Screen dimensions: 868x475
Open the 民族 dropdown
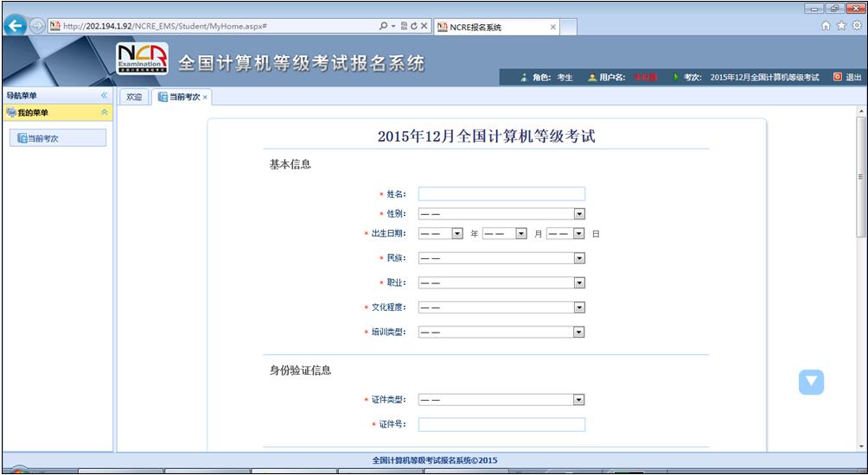(501, 258)
